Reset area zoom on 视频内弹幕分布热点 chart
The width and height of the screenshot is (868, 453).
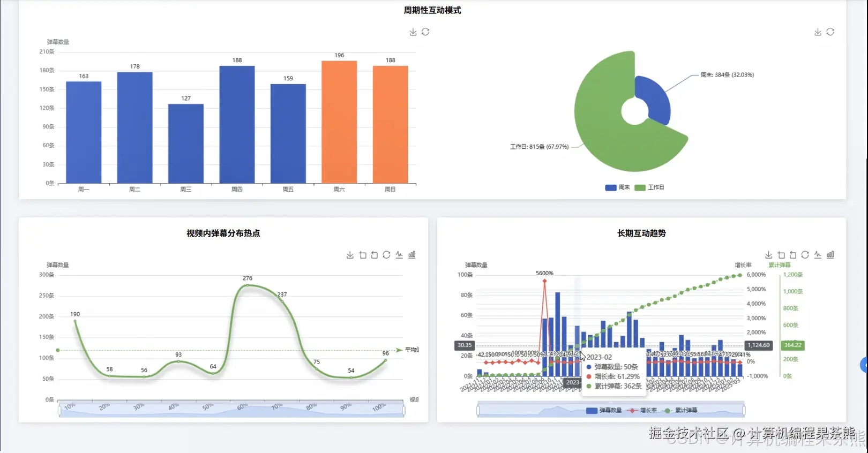[x=375, y=255]
